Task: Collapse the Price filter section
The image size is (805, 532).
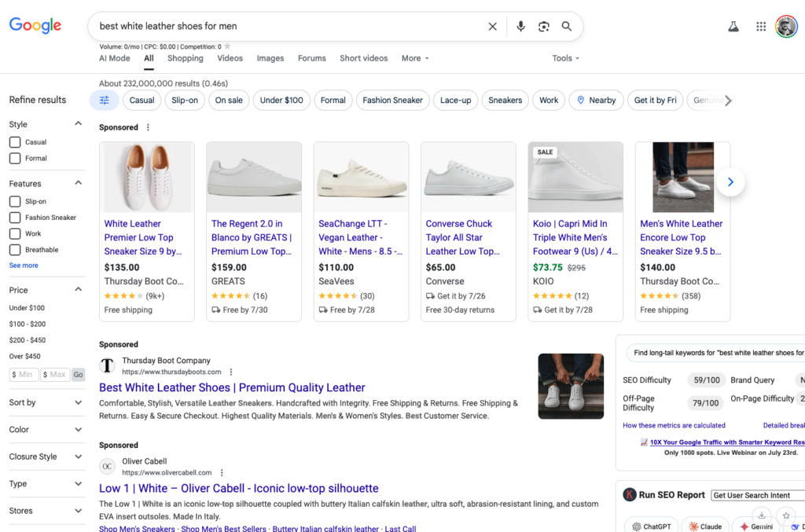Action: (x=78, y=289)
